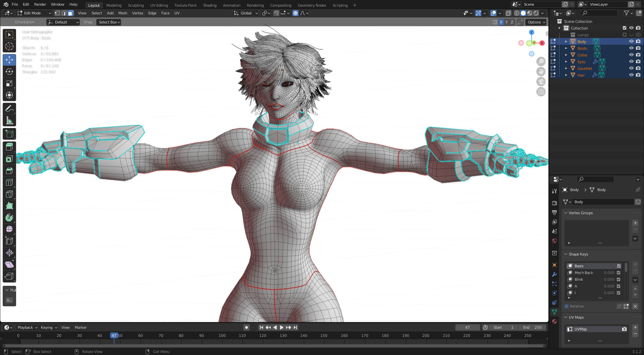Click the A shape key value slider

point(608,286)
